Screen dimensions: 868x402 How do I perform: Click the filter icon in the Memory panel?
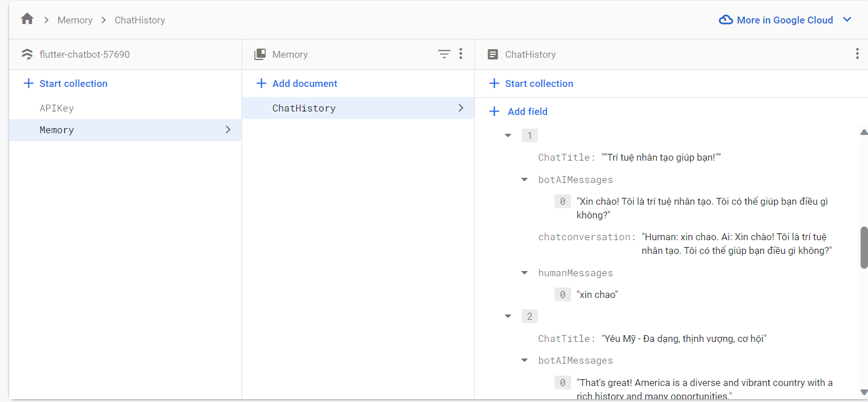click(x=445, y=54)
